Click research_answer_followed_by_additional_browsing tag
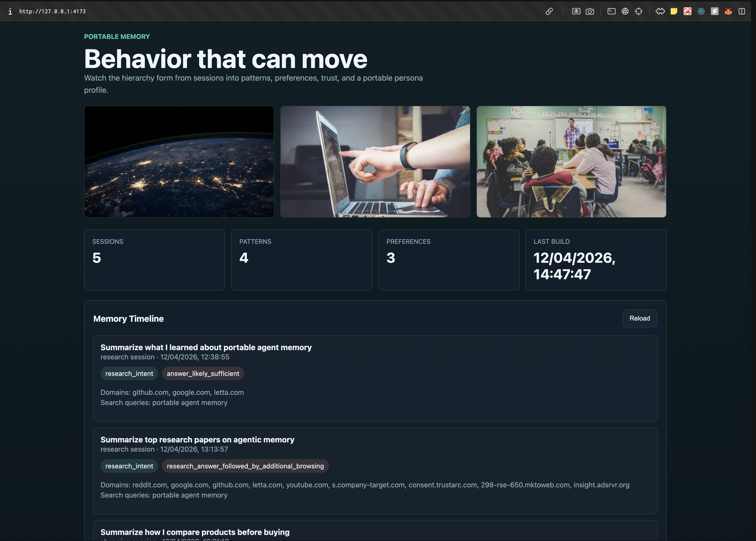This screenshot has width=756, height=541. click(x=245, y=466)
